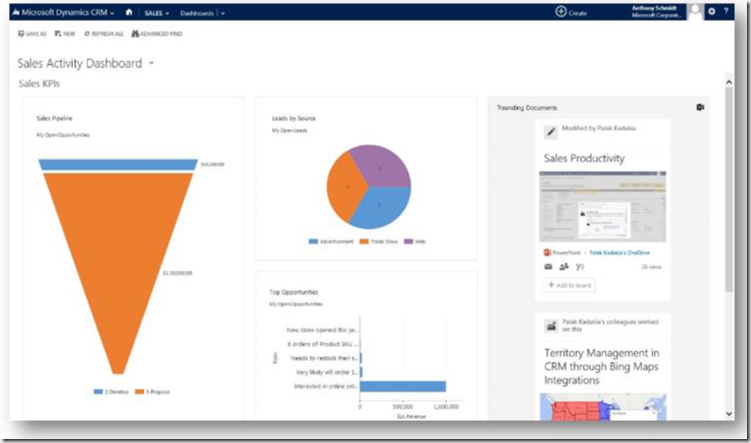Click the email envelope icon on card
Screen dimensions: 751x443
click(548, 267)
